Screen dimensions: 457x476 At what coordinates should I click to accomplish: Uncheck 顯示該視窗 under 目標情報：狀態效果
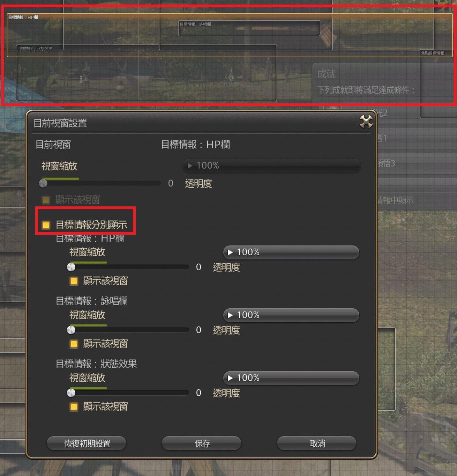tap(74, 407)
